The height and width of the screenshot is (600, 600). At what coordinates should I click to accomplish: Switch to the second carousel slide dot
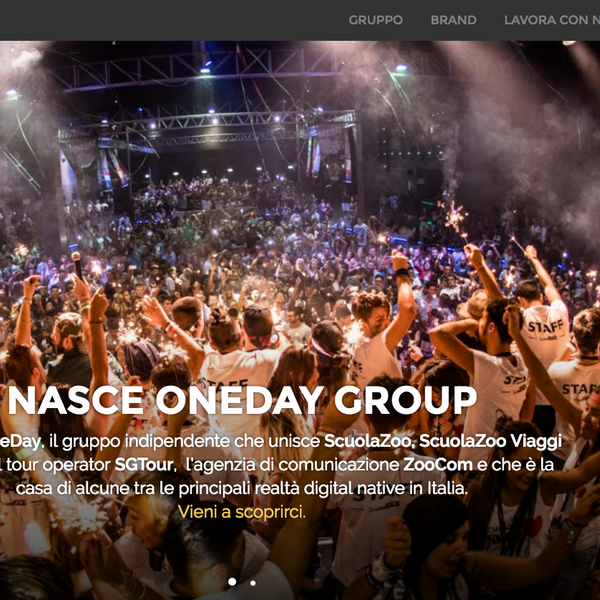coord(253,583)
